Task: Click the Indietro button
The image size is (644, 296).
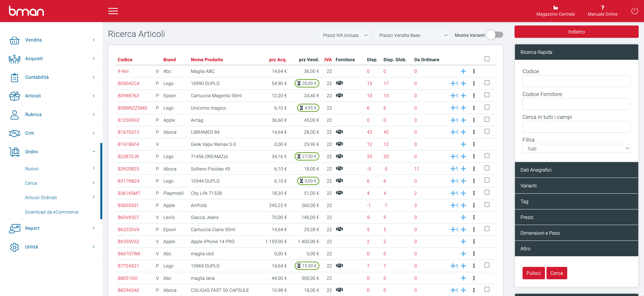Action: tap(576, 32)
